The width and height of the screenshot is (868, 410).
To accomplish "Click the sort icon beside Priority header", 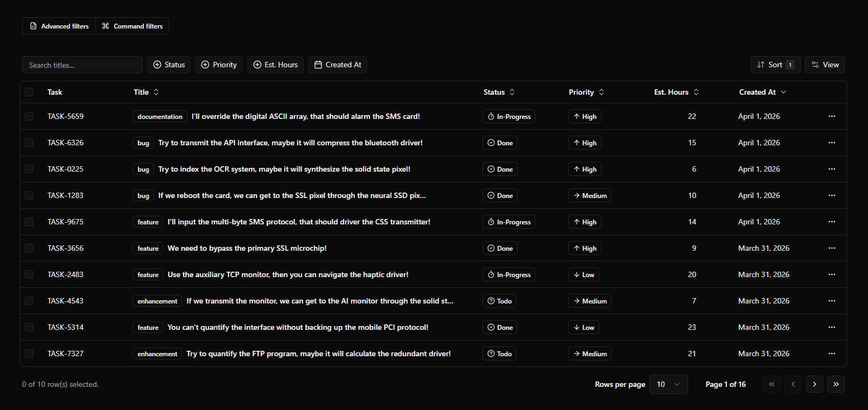I will pyautogui.click(x=601, y=92).
